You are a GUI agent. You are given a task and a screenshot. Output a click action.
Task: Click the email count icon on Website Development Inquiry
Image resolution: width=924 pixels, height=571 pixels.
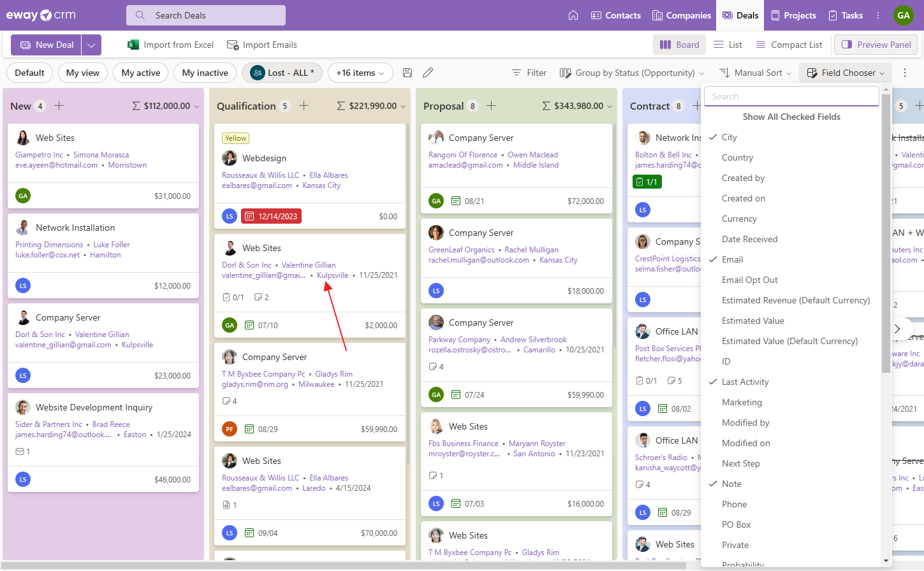23,451
